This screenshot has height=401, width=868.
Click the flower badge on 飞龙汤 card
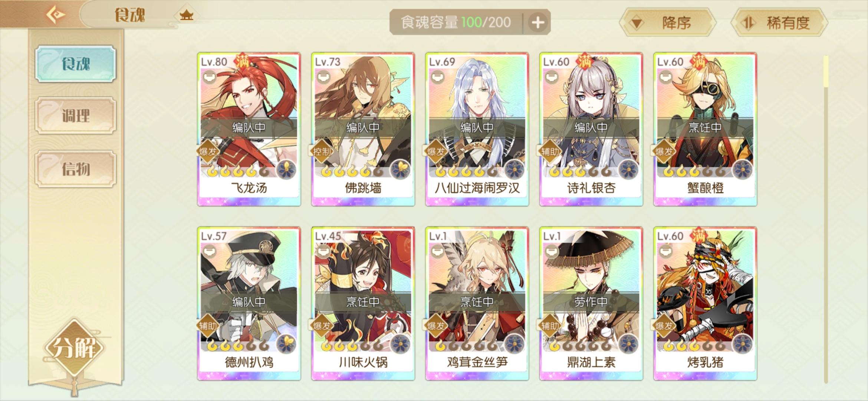pos(286,170)
